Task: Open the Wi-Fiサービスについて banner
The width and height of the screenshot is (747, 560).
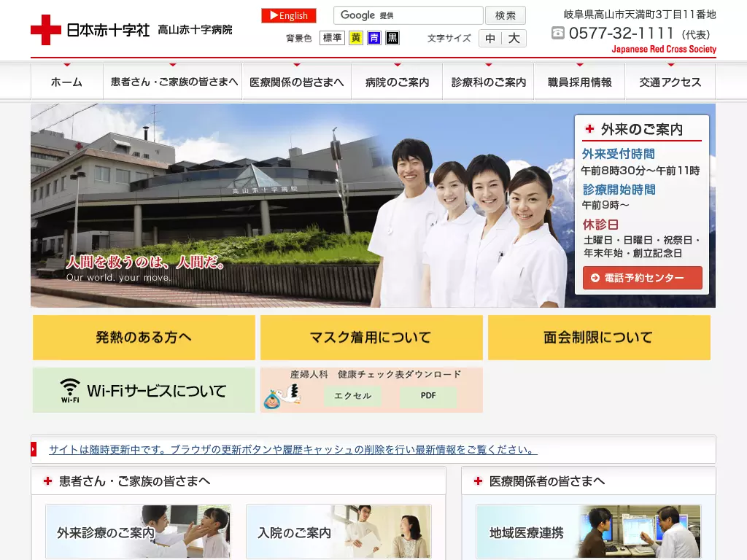Action: click(x=144, y=390)
